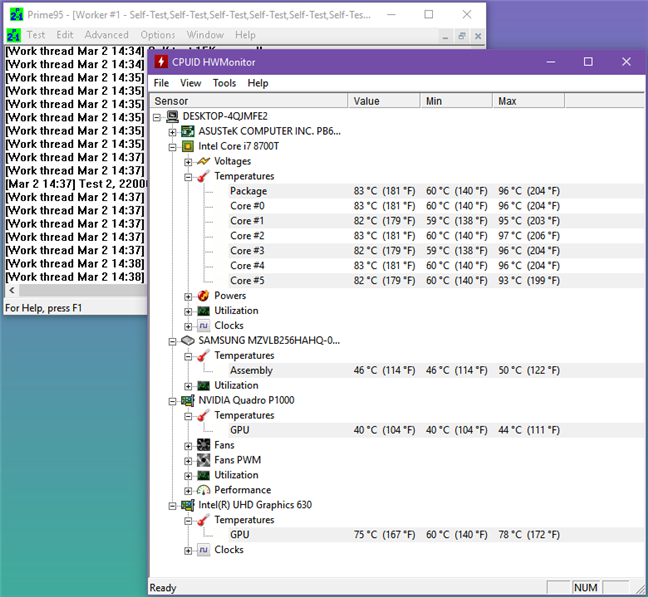Open the Prime95 Options menu
This screenshot has width=648, height=597.
tap(158, 35)
